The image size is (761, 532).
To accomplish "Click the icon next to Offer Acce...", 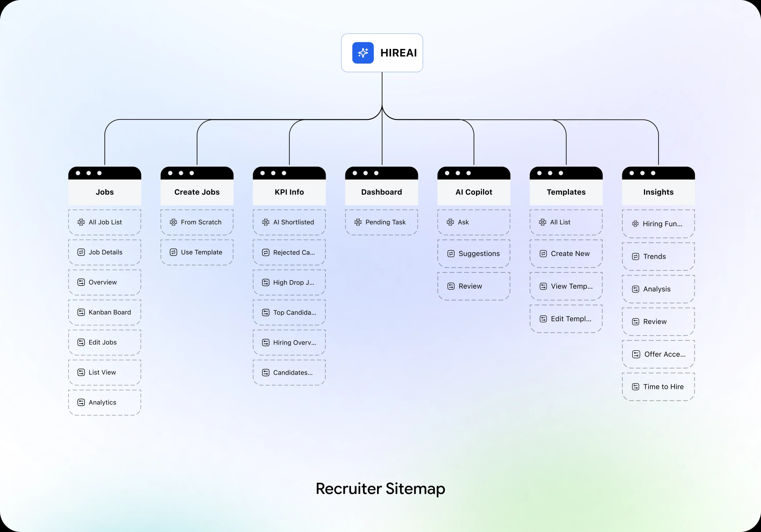I will click(636, 354).
